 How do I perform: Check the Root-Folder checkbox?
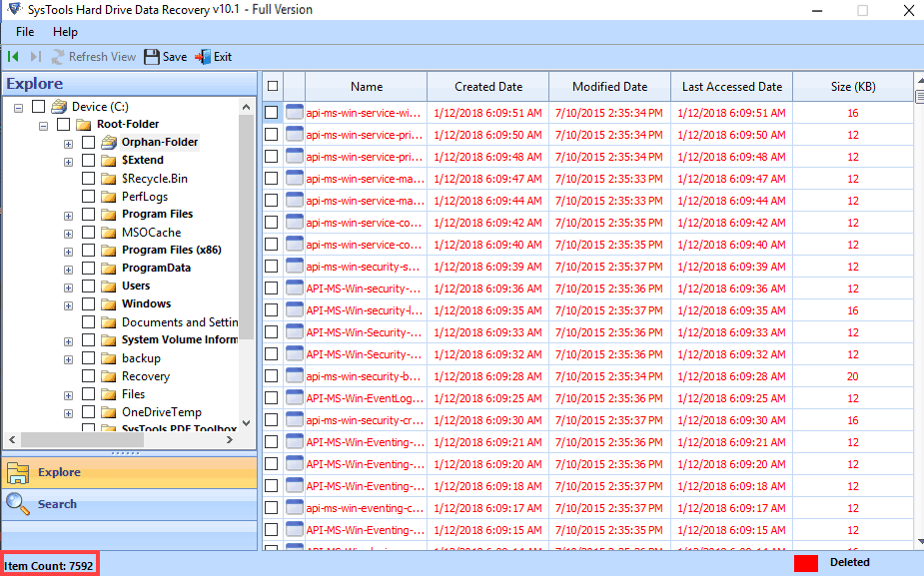click(x=63, y=124)
